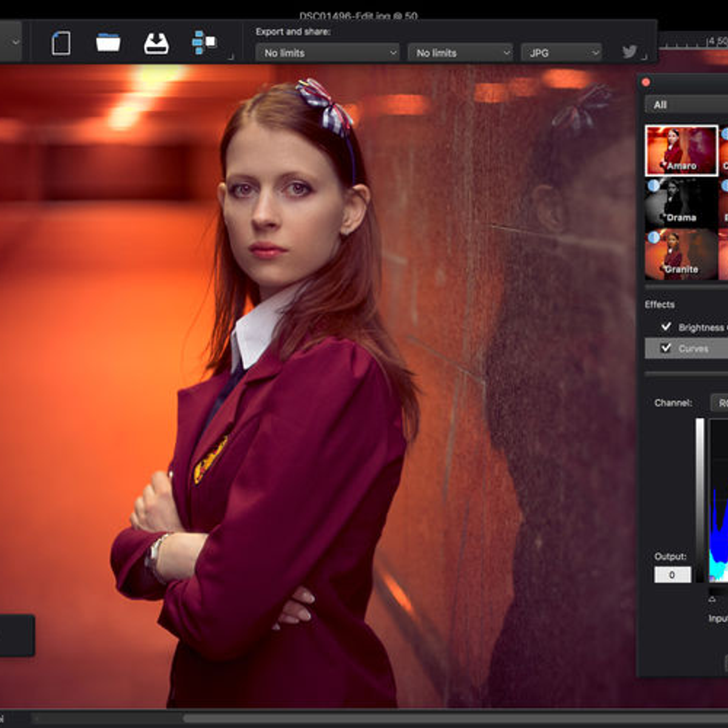728x728 pixels.
Task: Toggle the Brightness effect checkbox
Action: tap(666, 327)
